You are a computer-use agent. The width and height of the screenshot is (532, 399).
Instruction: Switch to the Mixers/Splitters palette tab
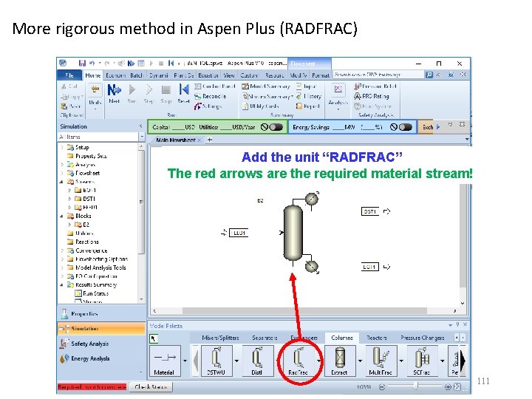(220, 338)
